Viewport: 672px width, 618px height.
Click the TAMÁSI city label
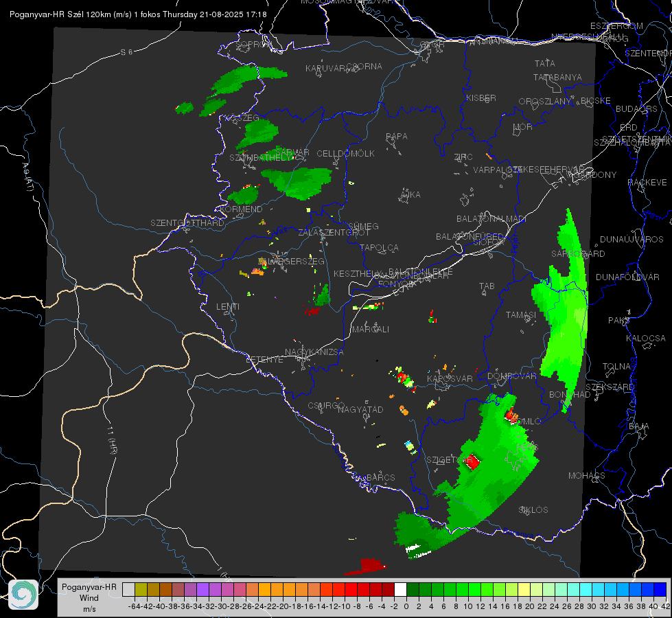521,314
